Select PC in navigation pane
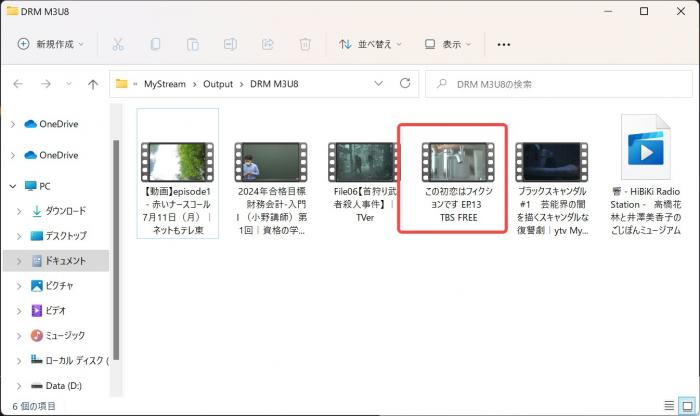Image resolution: width=700 pixels, height=416 pixels. tap(38, 186)
